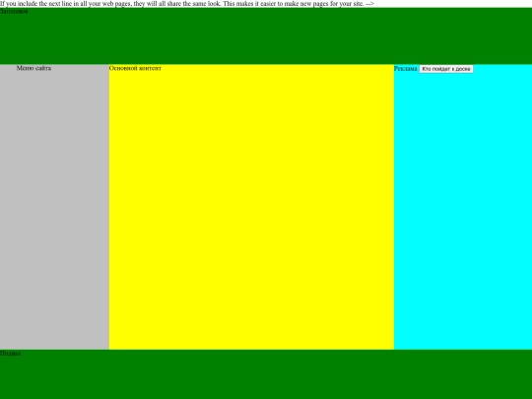Click the "Основной контент" text

coord(135,68)
